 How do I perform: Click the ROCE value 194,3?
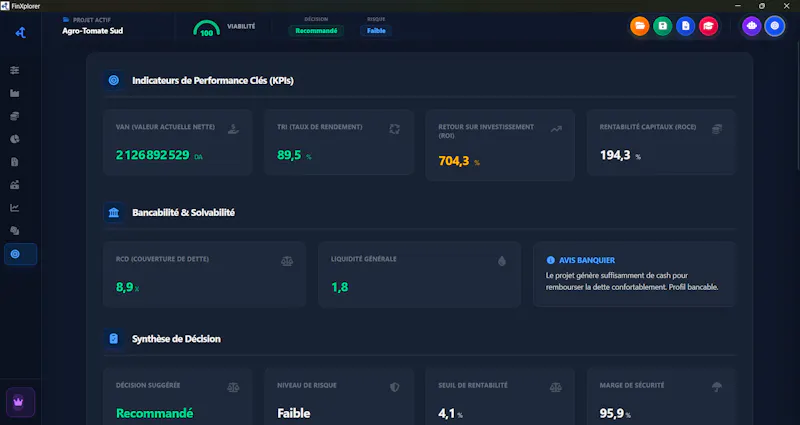coord(615,155)
